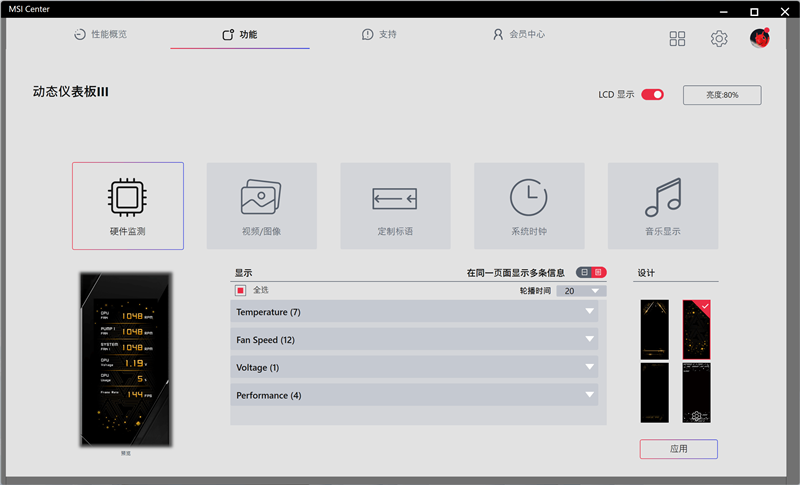Image resolution: width=800 pixels, height=485 pixels.
Task: Switch to the 性能概览 tab
Action: pyautogui.click(x=101, y=34)
